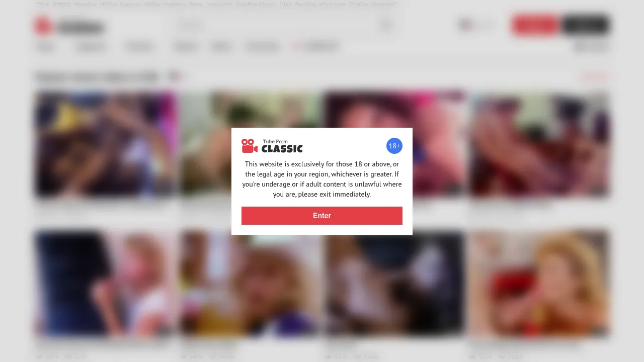644x362 pixels.
Task: Open the TheGay link in top bar
Action: (x=358, y=5)
